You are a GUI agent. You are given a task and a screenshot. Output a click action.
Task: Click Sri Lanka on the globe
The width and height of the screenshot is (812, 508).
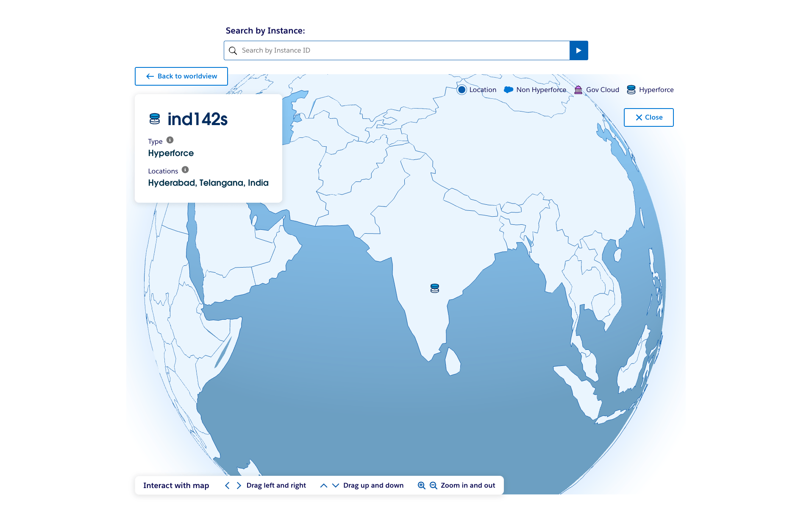453,362
